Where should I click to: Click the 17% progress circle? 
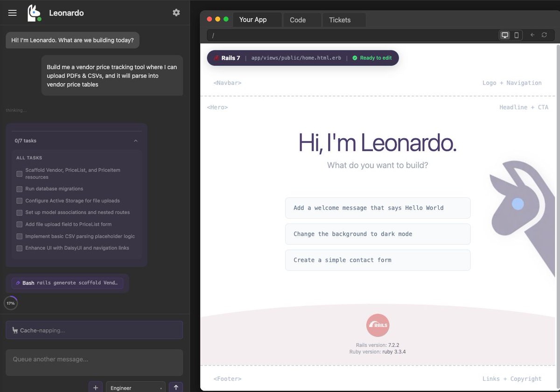11,303
